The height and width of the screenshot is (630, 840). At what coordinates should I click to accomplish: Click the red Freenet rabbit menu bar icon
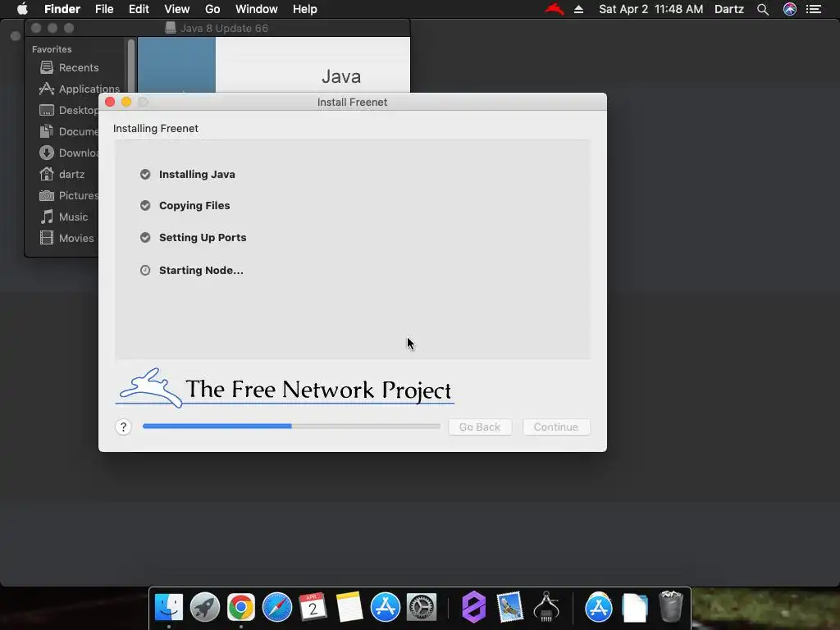coord(555,9)
